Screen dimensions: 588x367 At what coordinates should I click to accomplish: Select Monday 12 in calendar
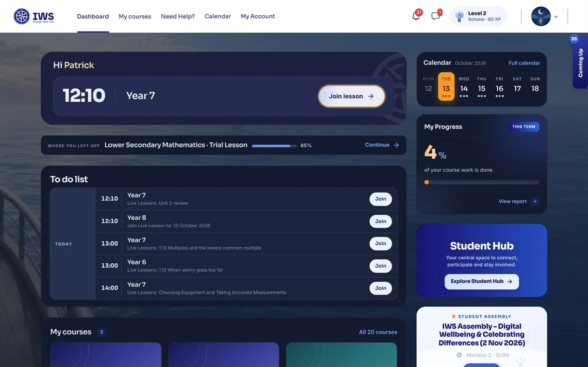[428, 86]
